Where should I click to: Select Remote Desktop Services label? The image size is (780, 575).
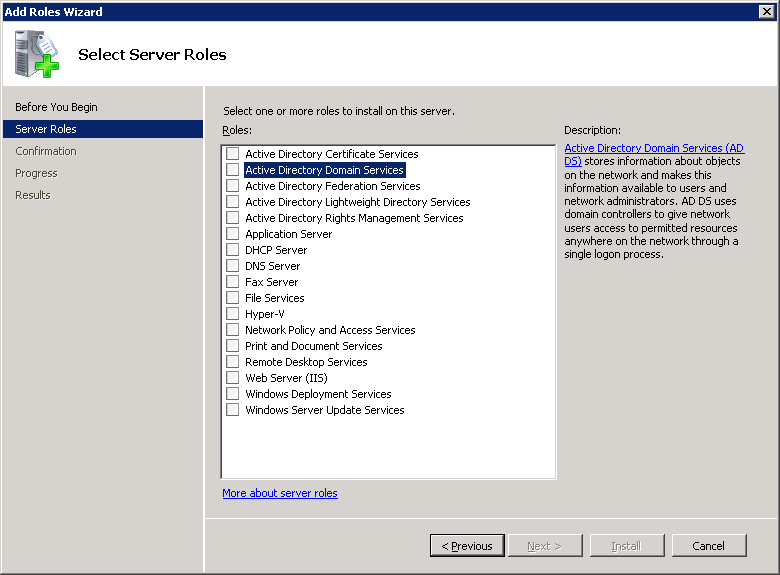pos(306,362)
